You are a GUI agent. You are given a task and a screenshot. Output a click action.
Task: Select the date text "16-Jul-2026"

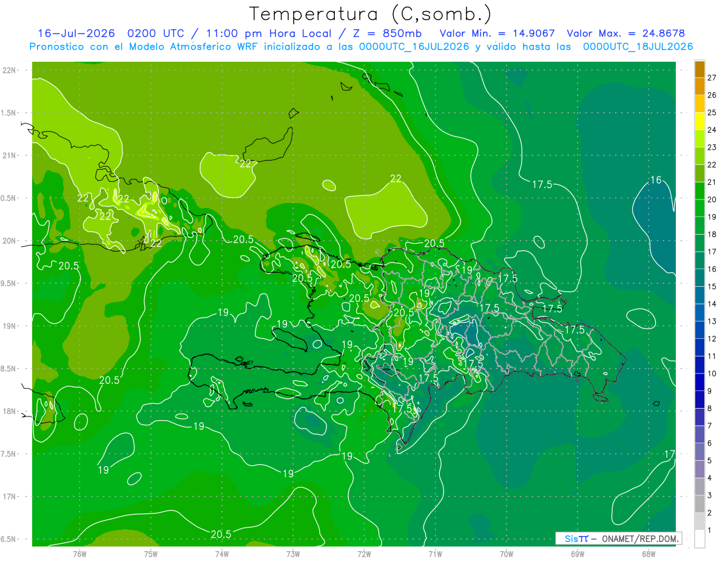pos(77,33)
